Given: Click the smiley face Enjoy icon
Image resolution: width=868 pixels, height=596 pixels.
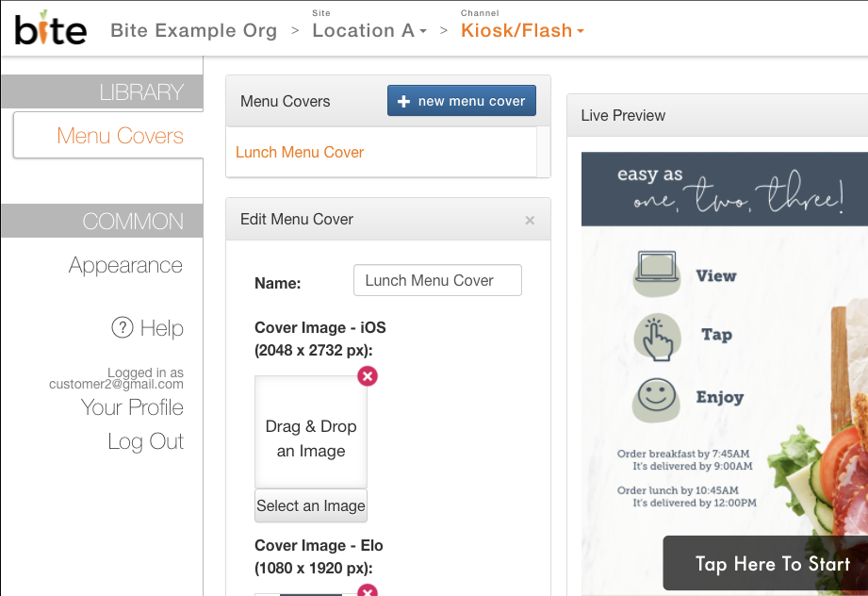Looking at the screenshot, I should [x=657, y=398].
